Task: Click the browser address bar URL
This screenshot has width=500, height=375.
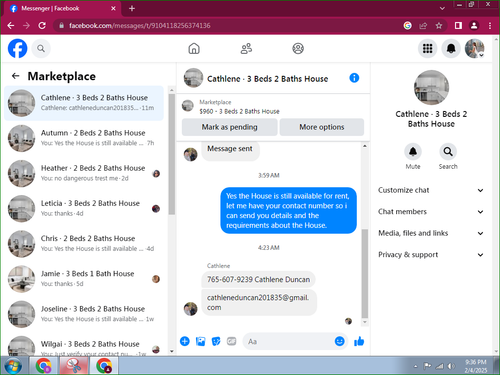Action: click(x=139, y=26)
